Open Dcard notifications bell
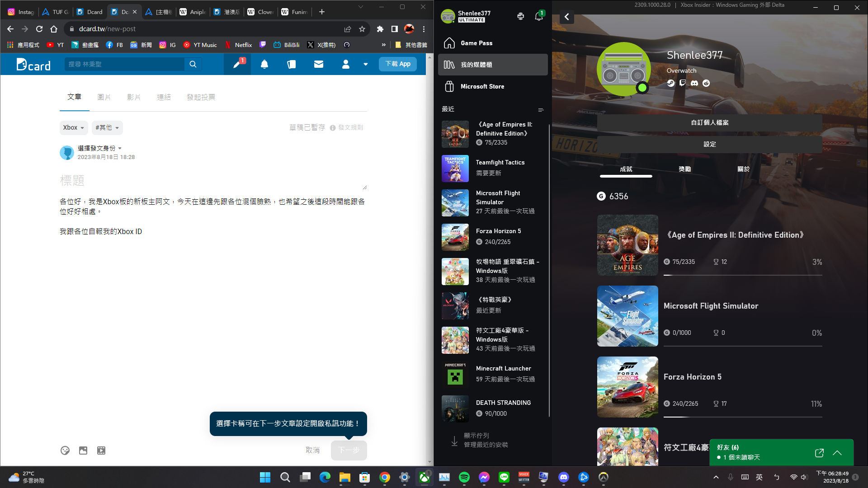Screen dimensions: 868x488 click(x=264, y=64)
